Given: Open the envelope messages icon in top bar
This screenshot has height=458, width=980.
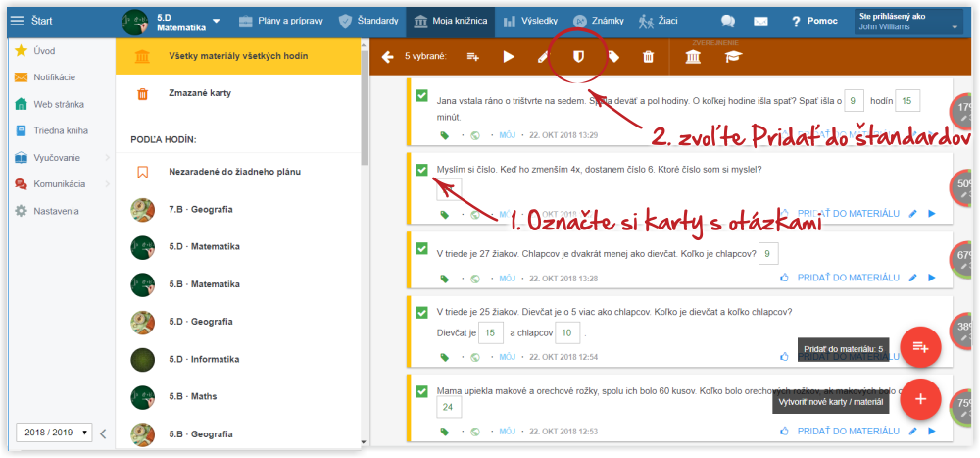Looking at the screenshot, I should 760,21.
